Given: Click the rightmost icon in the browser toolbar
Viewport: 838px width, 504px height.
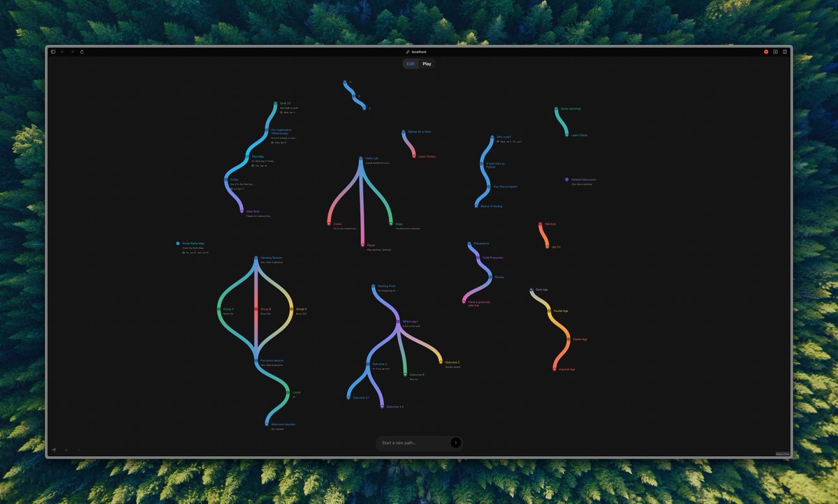Looking at the screenshot, I should 784,52.
